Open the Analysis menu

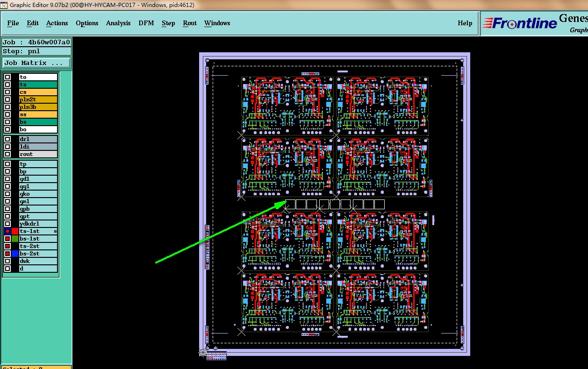click(x=118, y=23)
